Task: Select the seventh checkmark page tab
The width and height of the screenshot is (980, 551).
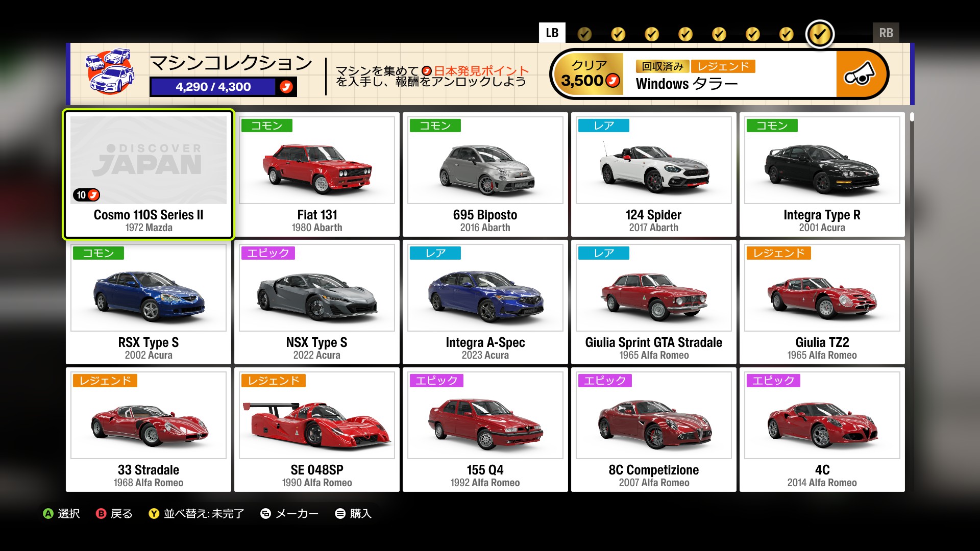Action: pyautogui.click(x=787, y=34)
